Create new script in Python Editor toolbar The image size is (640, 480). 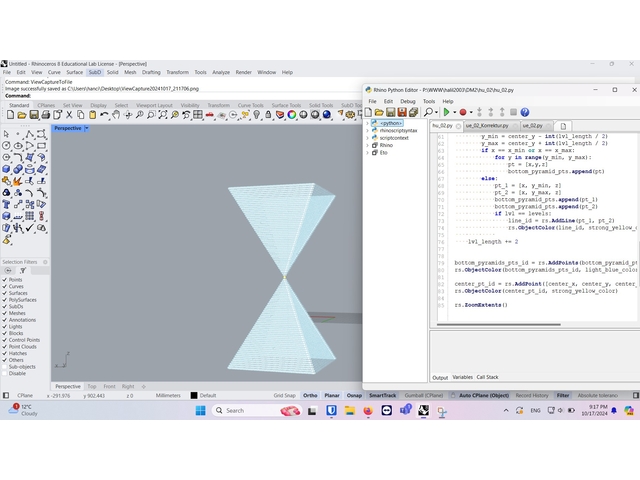tap(368, 112)
